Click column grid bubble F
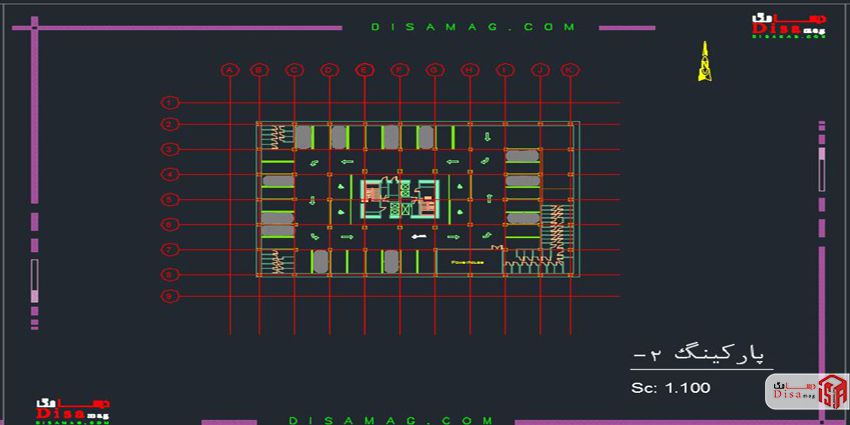The height and width of the screenshot is (425, 850). tap(399, 70)
